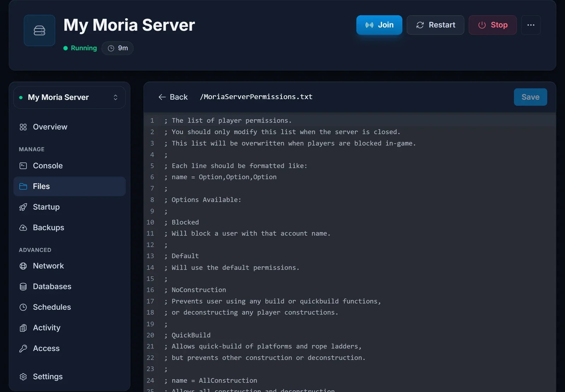Click the Databases cylinder icon
565x392 pixels.
23,287
